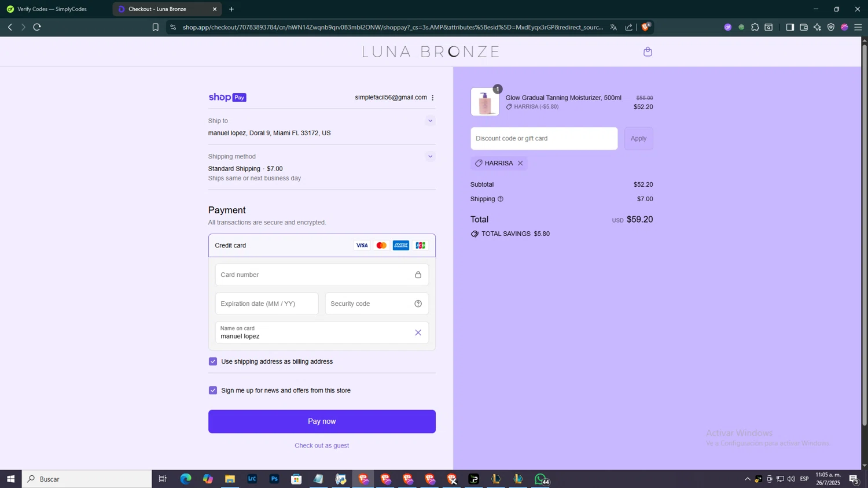Open the browser extensions puzzle icon
This screenshot has width=868, height=488.
coord(755,27)
